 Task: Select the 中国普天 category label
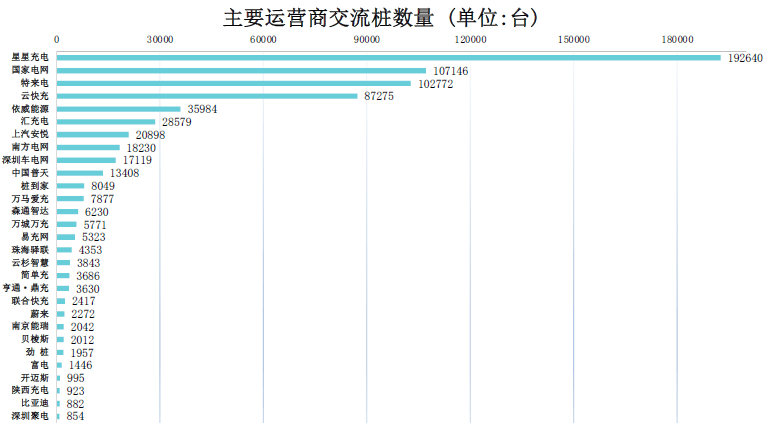click(30, 173)
